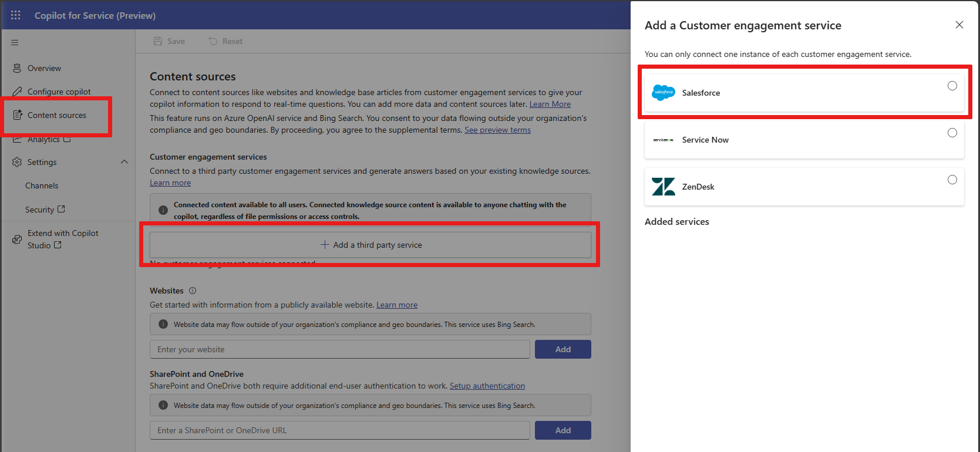
Task: Open Learn more under Customer engagement services
Action: coord(170,183)
